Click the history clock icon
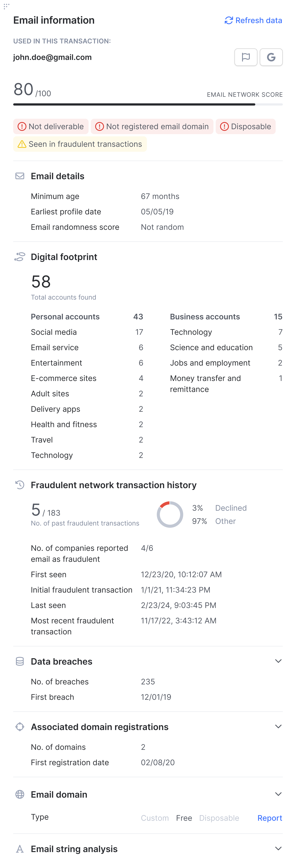The width and height of the screenshot is (296, 868). 20,485
